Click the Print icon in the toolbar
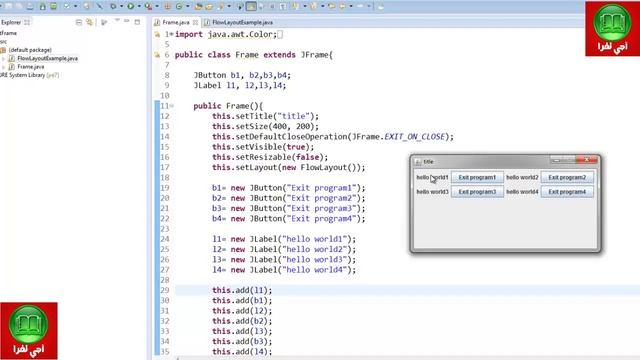The width and height of the screenshot is (640, 360). coord(30,6)
